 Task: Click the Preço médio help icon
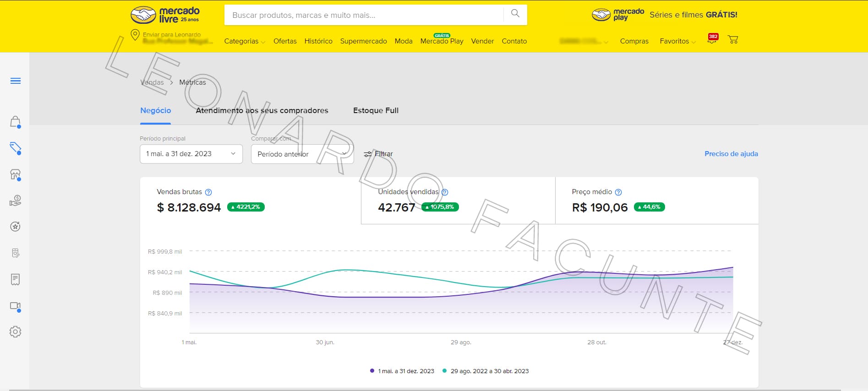pyautogui.click(x=618, y=192)
